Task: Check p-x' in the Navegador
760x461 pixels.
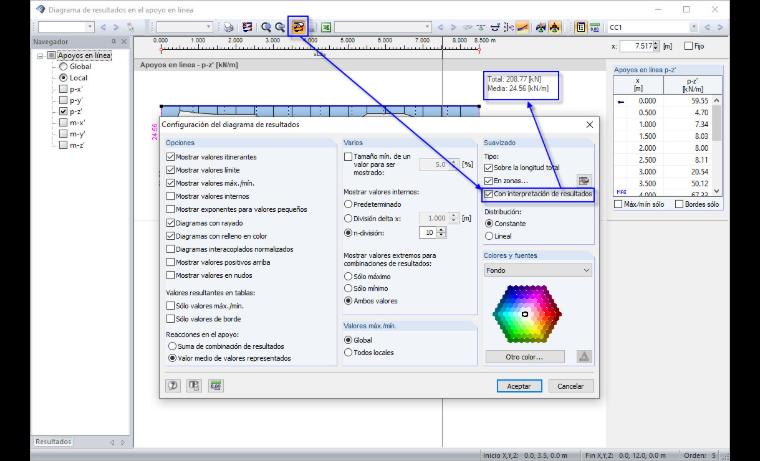Action: point(63,89)
